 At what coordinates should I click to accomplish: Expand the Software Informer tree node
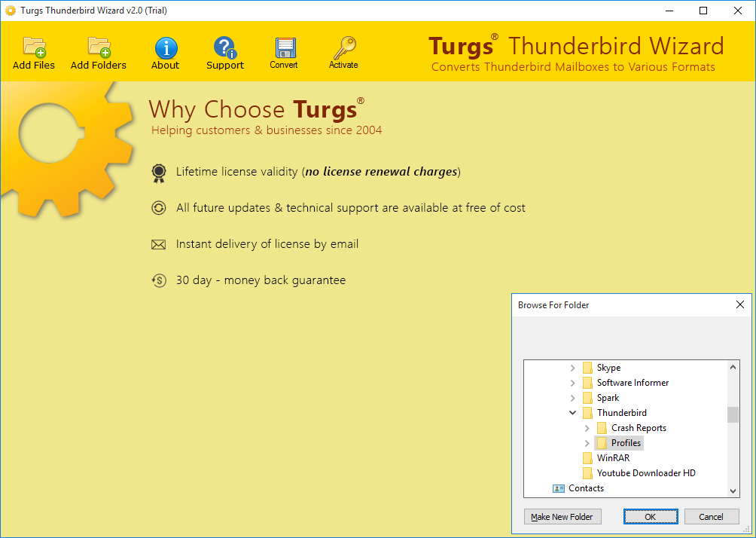point(572,383)
